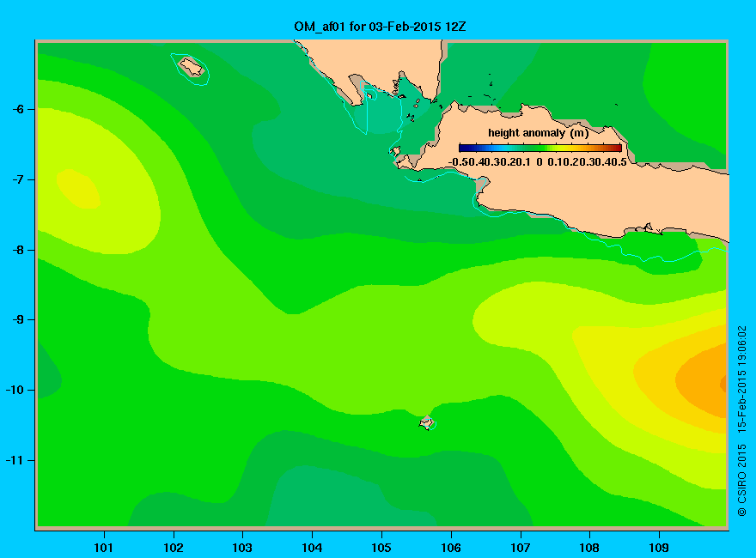The image size is (756, 558).
Task: Click longitude axis label 107
Action: point(521,548)
